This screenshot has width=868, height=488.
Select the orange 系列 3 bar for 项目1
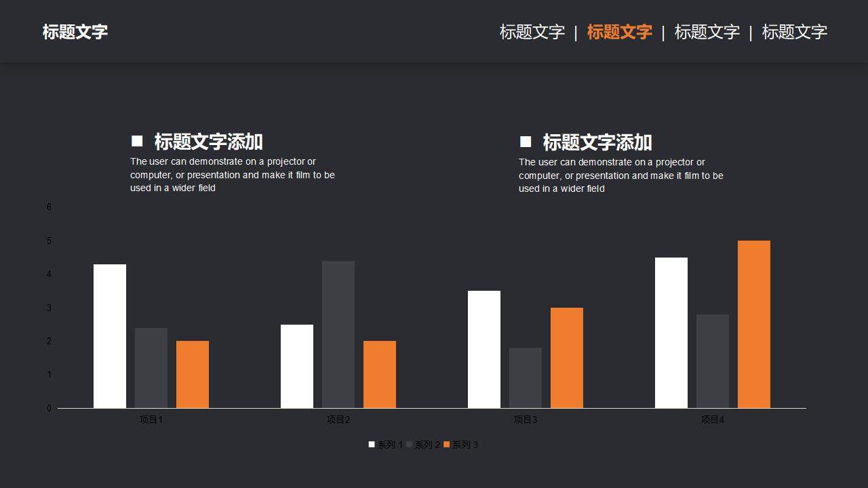tap(193, 375)
